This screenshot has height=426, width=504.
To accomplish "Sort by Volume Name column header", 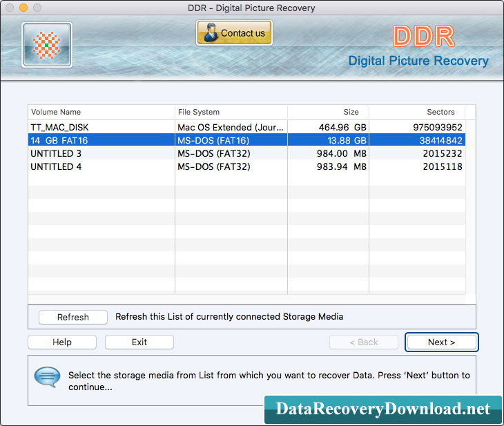I will (x=101, y=112).
